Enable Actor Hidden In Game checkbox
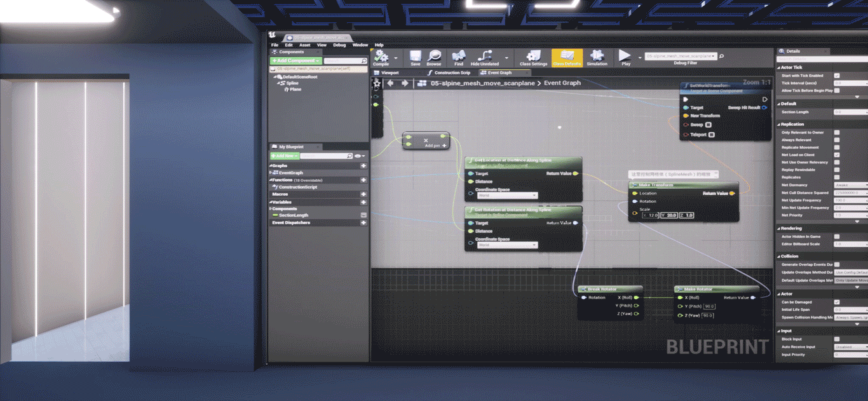Viewport: 868px width, 401px height. pyautogui.click(x=837, y=236)
